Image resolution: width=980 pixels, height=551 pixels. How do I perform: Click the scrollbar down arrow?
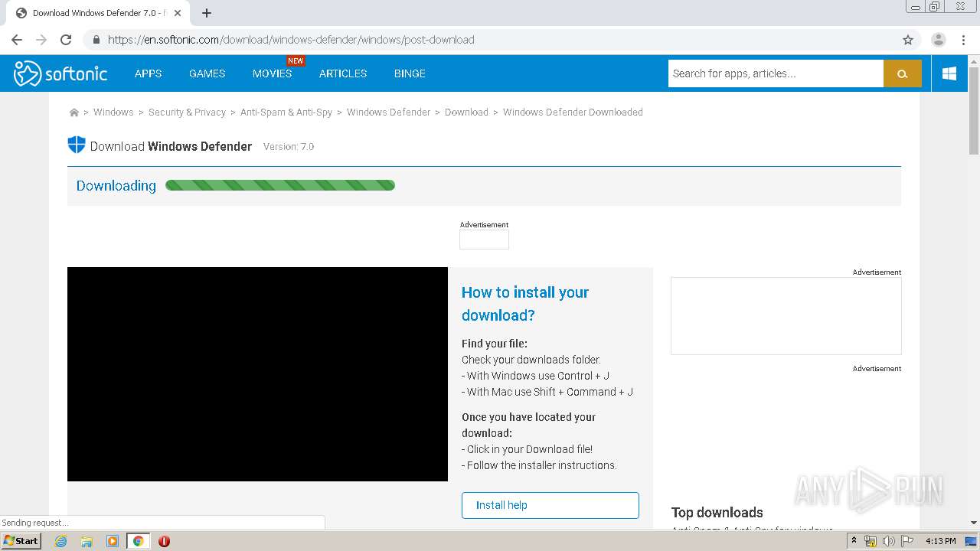coord(974,523)
